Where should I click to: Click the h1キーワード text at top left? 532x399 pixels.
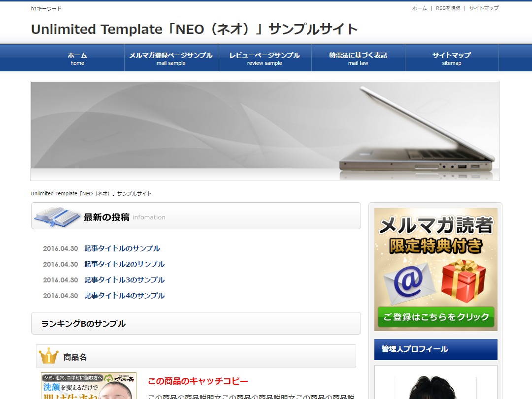pyautogui.click(x=45, y=8)
